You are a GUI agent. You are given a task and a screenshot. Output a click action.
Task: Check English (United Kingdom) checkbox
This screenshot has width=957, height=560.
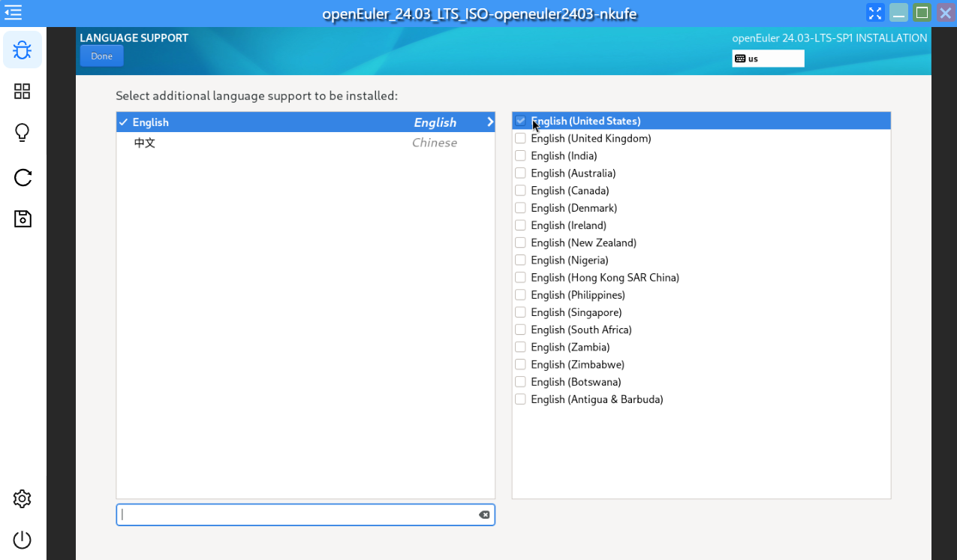[x=520, y=138]
